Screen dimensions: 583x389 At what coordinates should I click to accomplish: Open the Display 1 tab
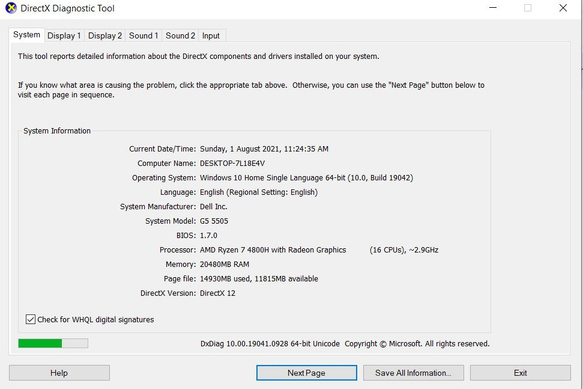[64, 36]
